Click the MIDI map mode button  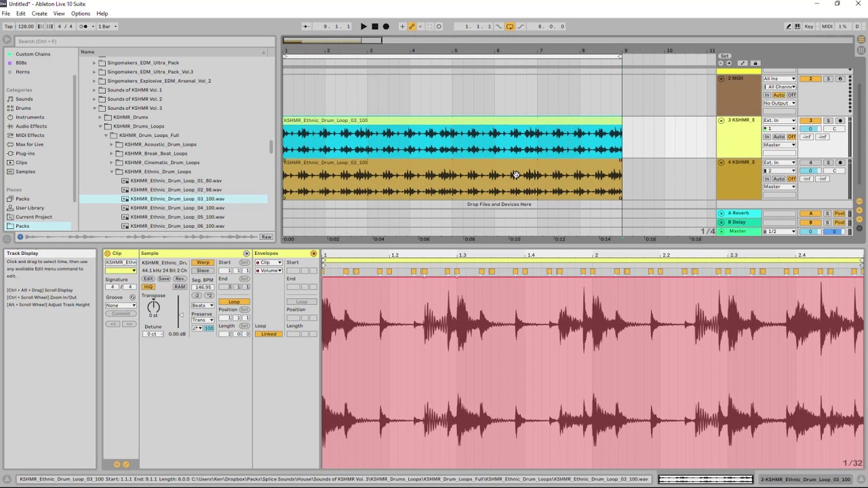[827, 26]
